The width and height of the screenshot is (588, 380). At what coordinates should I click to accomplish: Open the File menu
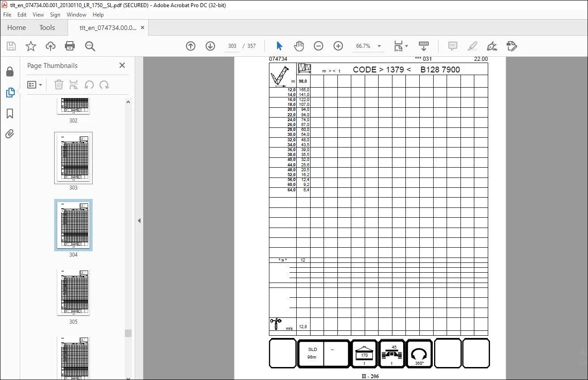(7, 15)
